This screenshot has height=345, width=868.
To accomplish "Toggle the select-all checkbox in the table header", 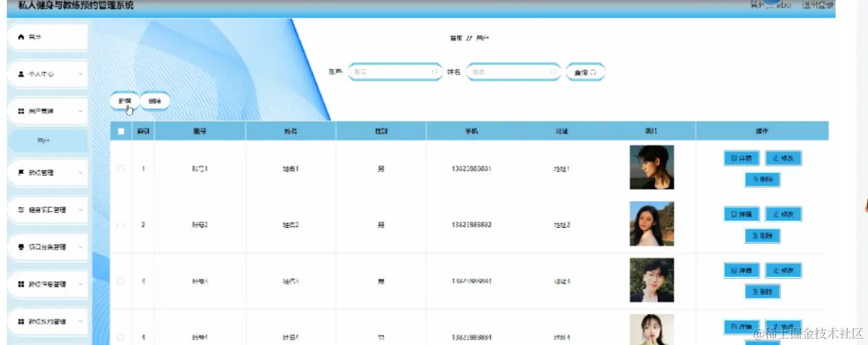I will point(121,131).
